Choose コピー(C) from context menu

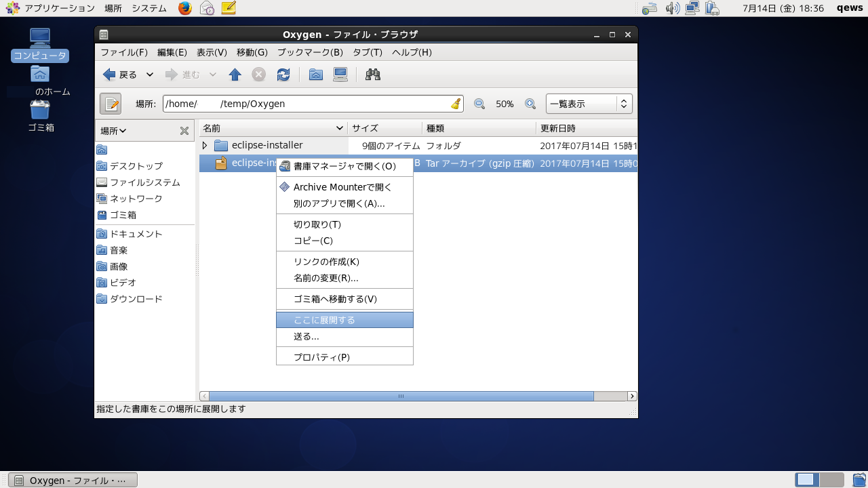point(344,241)
